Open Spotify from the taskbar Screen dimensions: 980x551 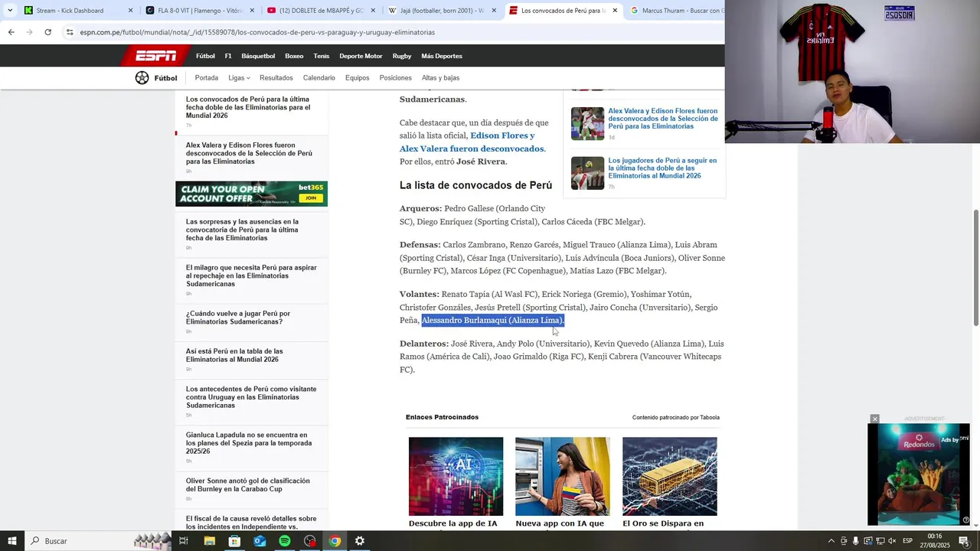285,541
